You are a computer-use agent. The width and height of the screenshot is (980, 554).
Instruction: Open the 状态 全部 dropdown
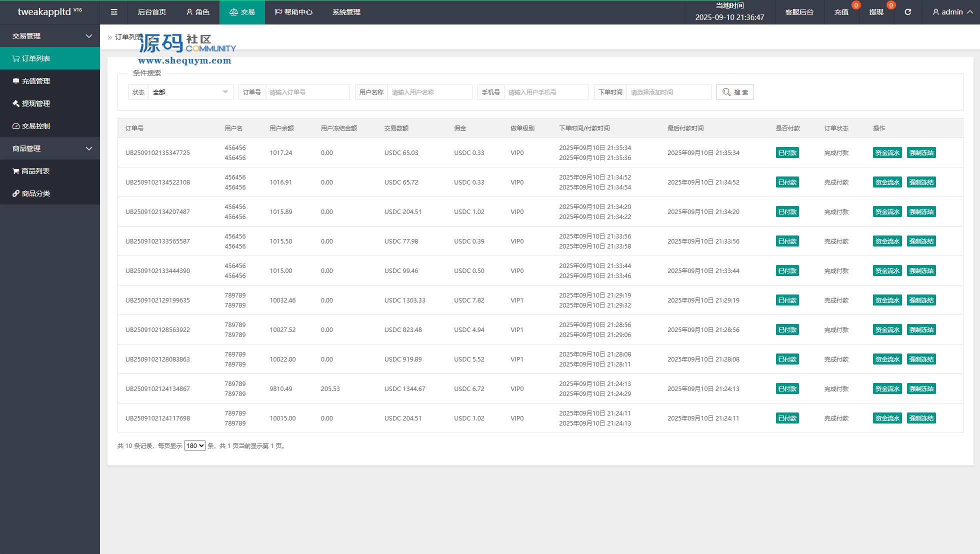point(190,92)
